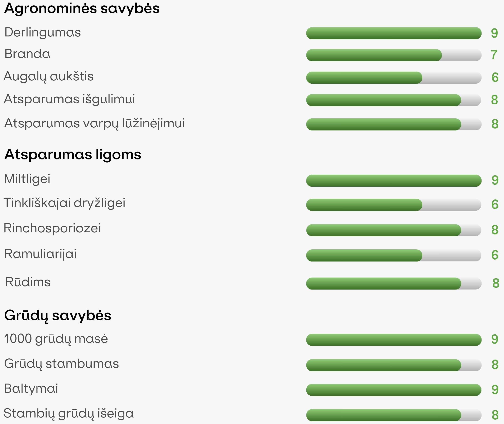Click the Stambių grūdų išeiga bar

(x=394, y=415)
